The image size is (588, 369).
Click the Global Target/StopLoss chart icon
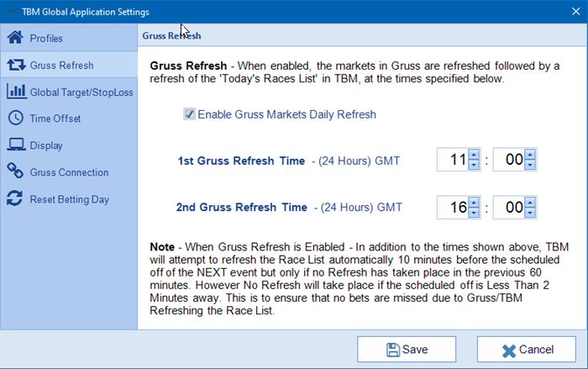coord(17,92)
